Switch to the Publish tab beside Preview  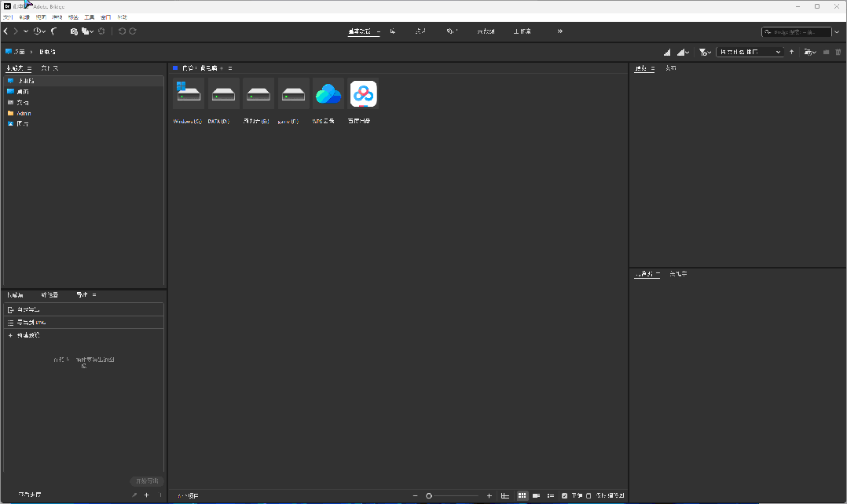point(671,68)
